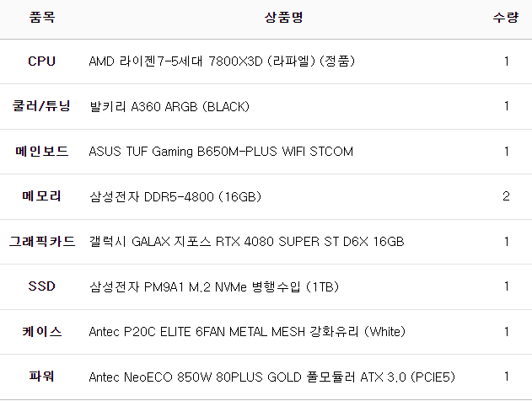Select the CPU category label
The image size is (532, 401).
41,61
